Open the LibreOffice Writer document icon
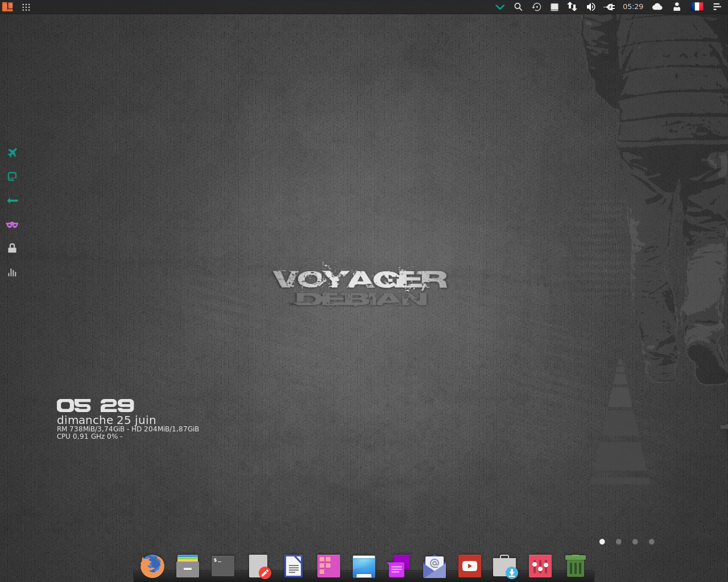Image resolution: width=728 pixels, height=582 pixels. click(x=293, y=566)
